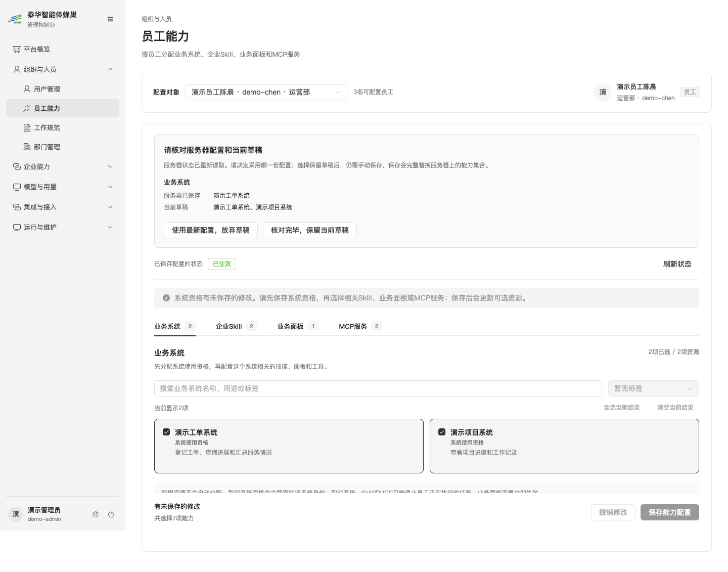Click the 工作规范 document icon
728x572 pixels.
[x=27, y=127]
